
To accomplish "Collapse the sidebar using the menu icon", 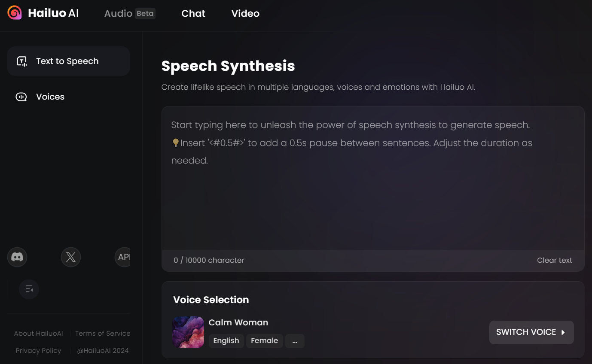I will 29,289.
